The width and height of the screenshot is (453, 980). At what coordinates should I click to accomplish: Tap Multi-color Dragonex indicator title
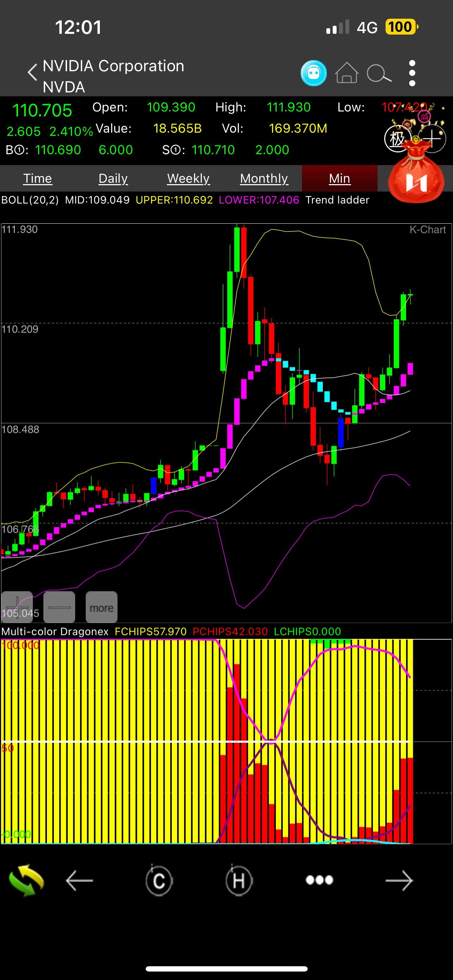pos(55,632)
